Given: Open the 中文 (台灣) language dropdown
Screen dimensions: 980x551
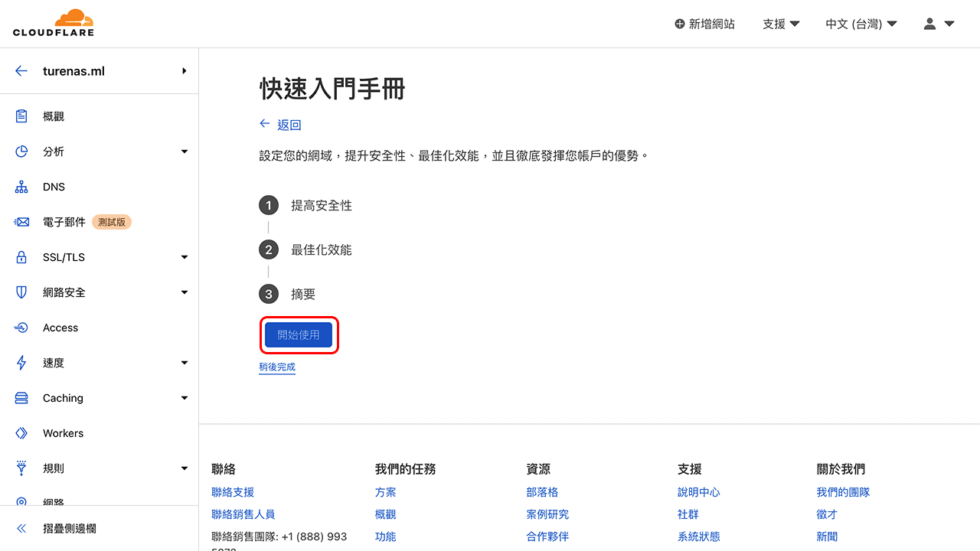Looking at the screenshot, I should click(861, 24).
